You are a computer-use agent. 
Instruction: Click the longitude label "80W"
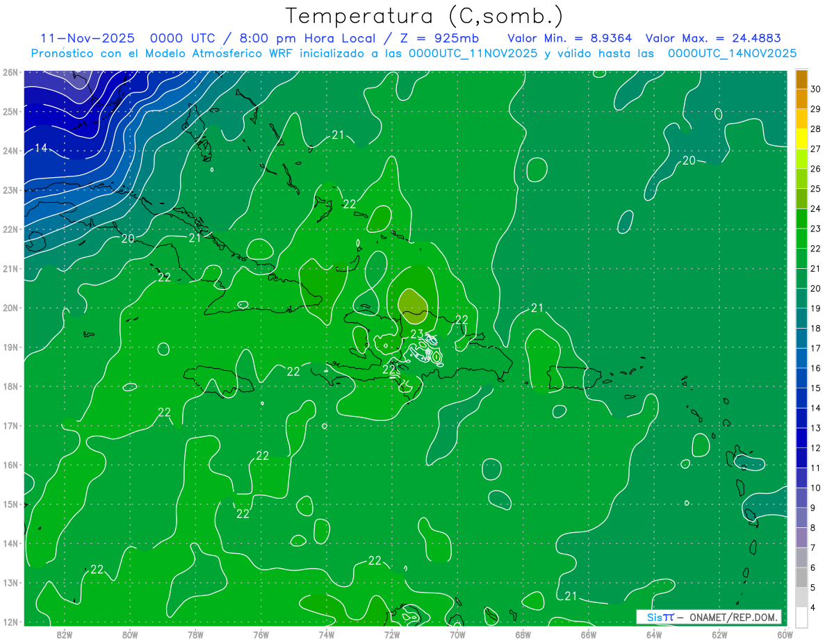point(130,634)
